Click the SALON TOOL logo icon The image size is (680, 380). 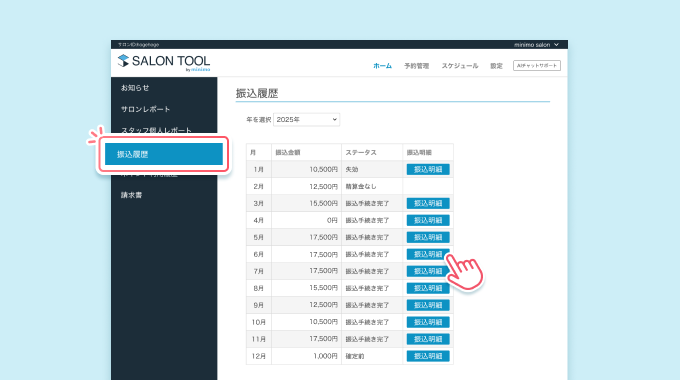[x=123, y=61]
